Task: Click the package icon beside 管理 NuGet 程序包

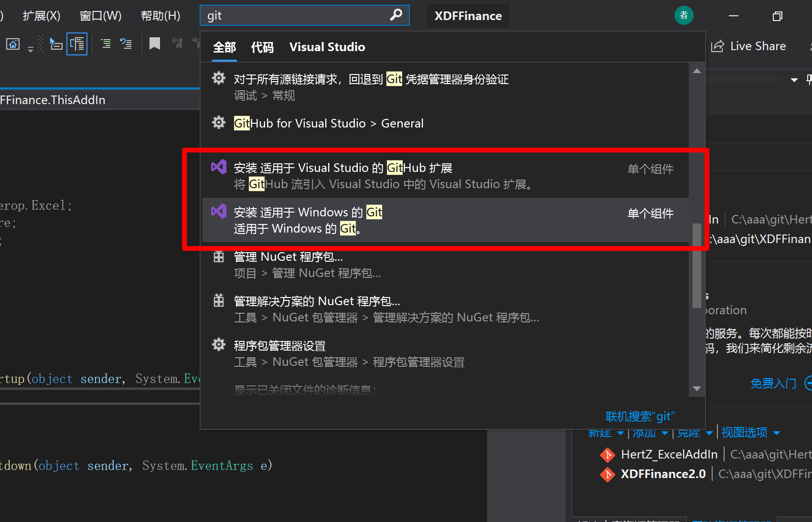Action: (219, 256)
